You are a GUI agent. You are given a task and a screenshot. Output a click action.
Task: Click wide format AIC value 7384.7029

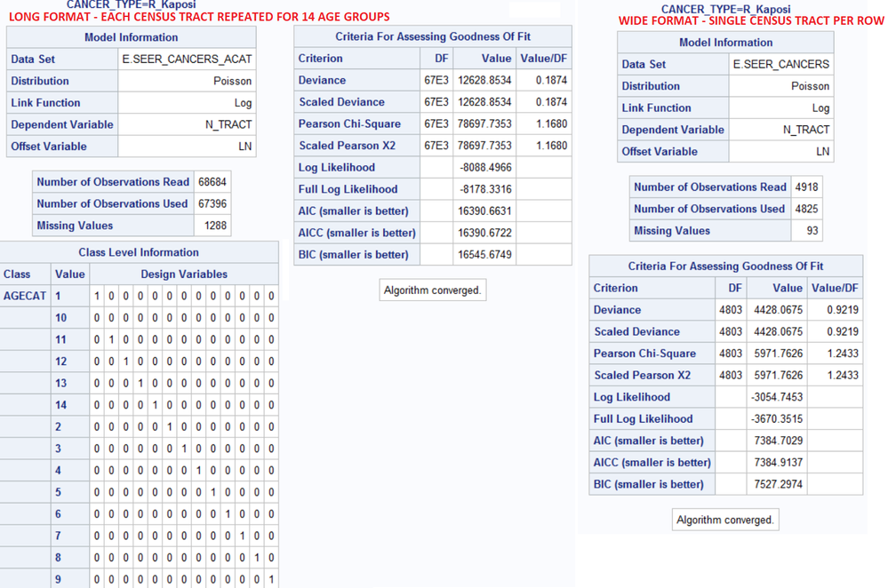tap(778, 441)
